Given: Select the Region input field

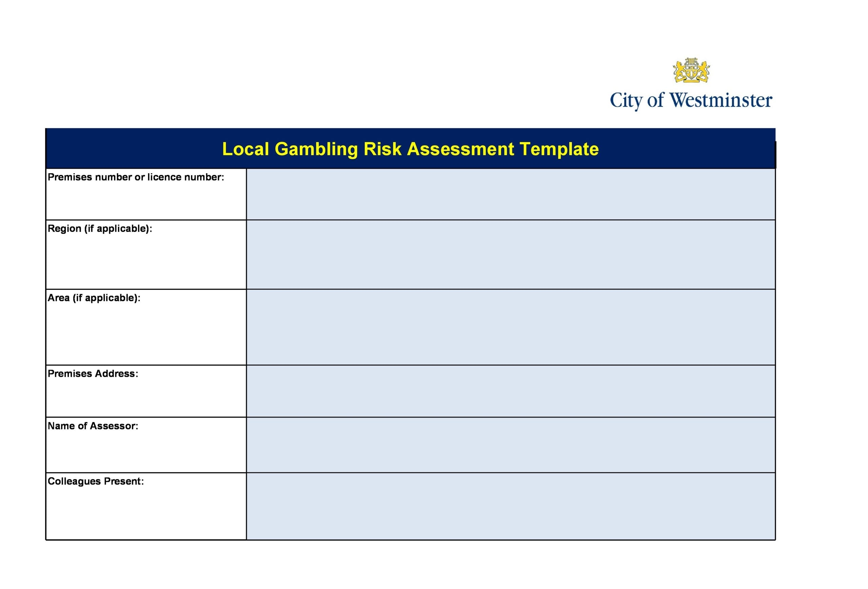Looking at the screenshot, I should [511, 255].
